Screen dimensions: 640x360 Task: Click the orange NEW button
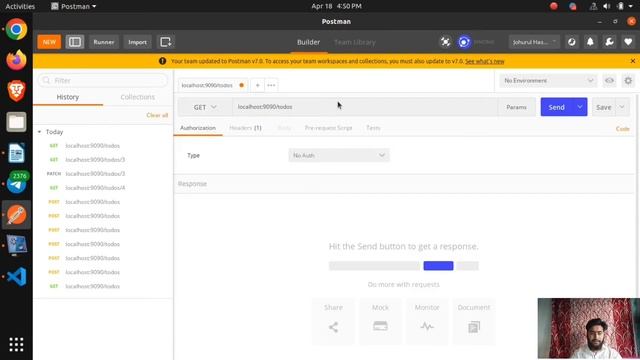(x=49, y=42)
